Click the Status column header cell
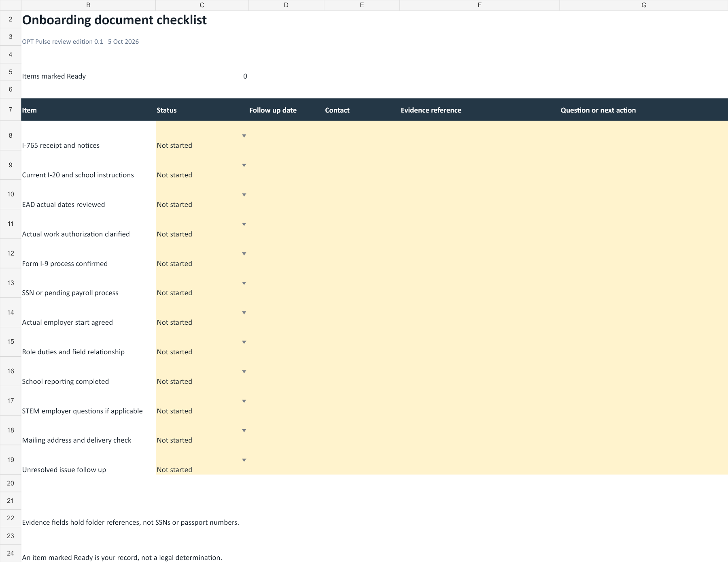 (202, 110)
